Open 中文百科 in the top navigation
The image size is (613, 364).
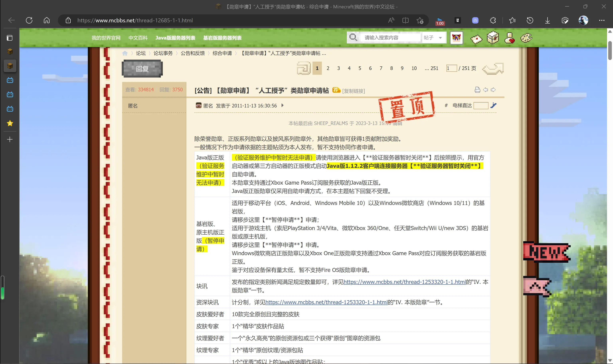pyautogui.click(x=138, y=38)
